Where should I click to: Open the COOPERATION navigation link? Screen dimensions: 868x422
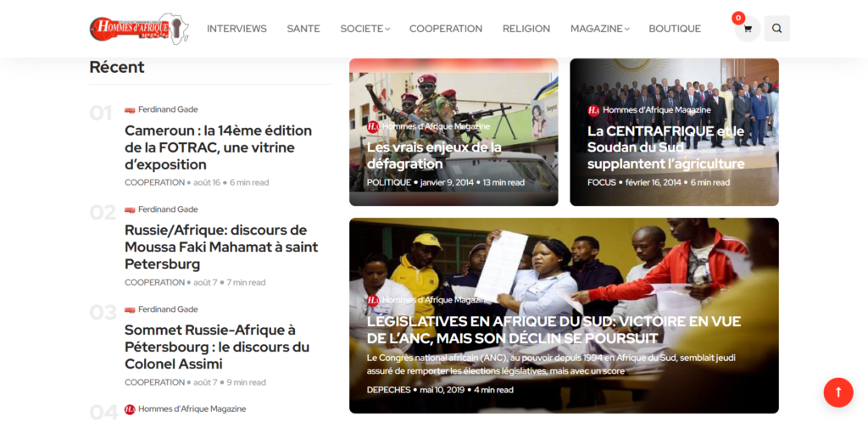pos(446,29)
